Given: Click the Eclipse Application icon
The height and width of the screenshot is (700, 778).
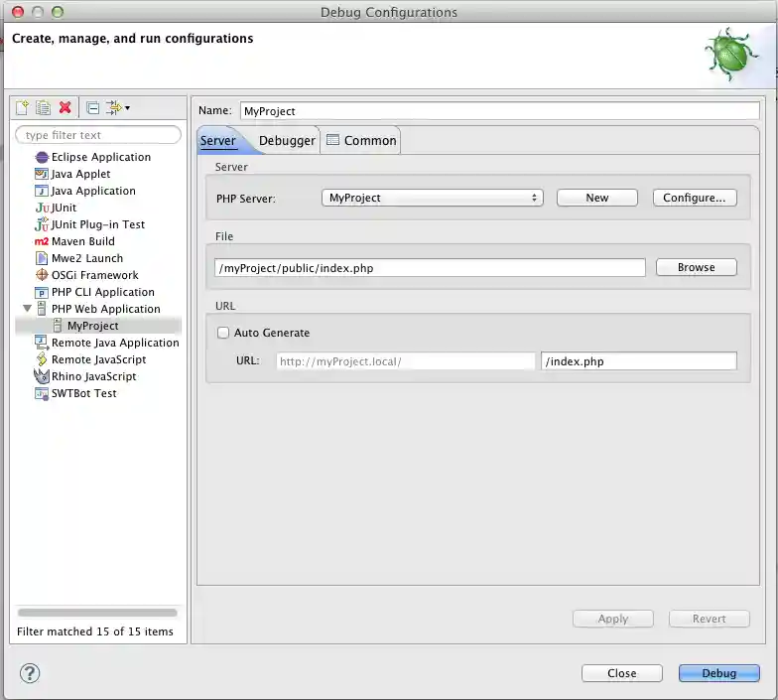Looking at the screenshot, I should 42,157.
